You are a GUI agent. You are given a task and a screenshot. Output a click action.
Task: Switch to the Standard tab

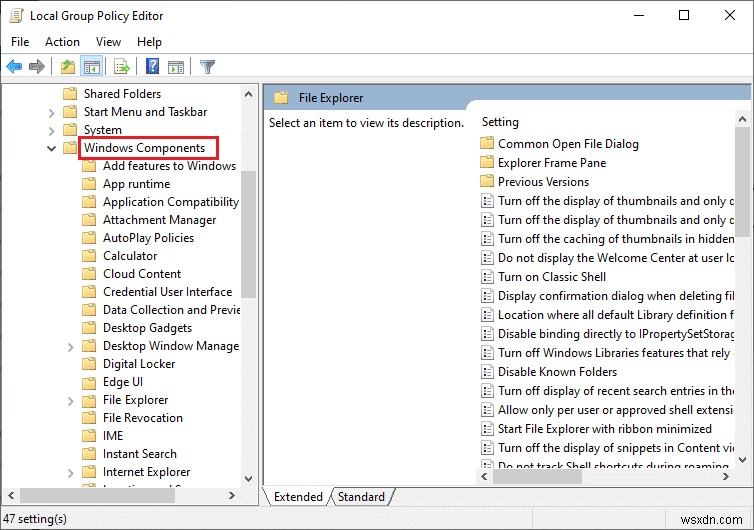(x=361, y=496)
